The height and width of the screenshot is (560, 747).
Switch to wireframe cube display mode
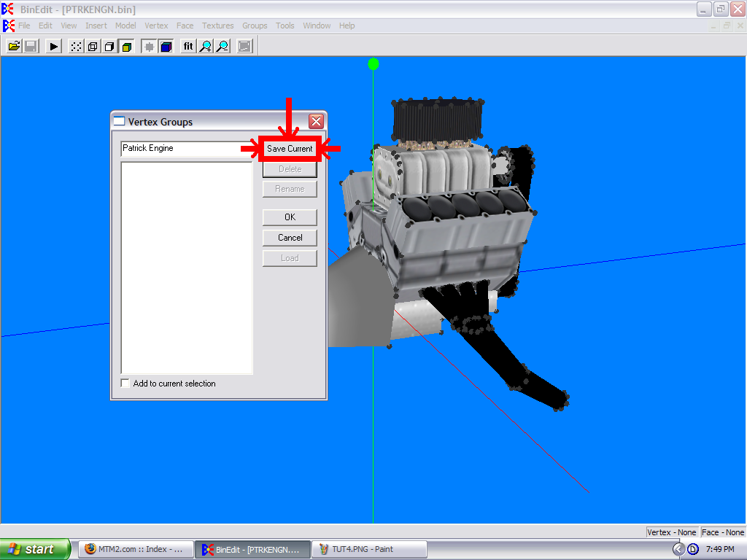pyautogui.click(x=93, y=46)
